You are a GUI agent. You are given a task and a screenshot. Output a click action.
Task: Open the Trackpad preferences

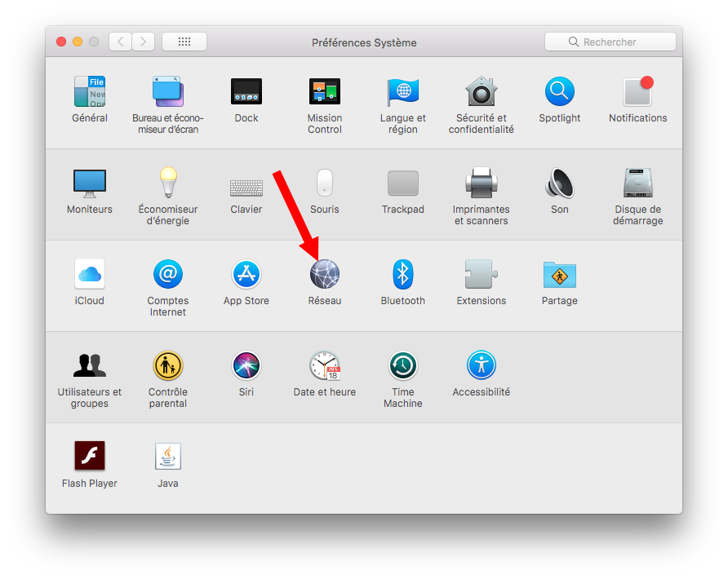pyautogui.click(x=403, y=183)
